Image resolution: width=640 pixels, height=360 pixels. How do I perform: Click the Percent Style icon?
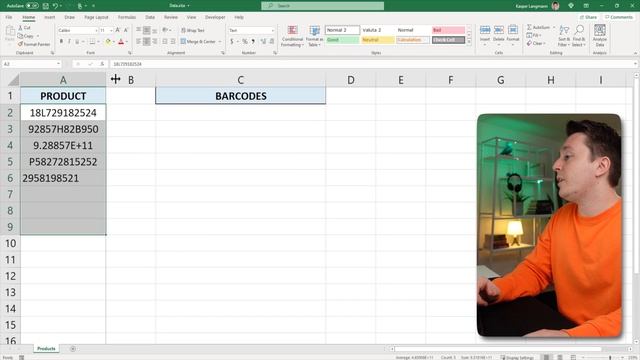tap(244, 41)
